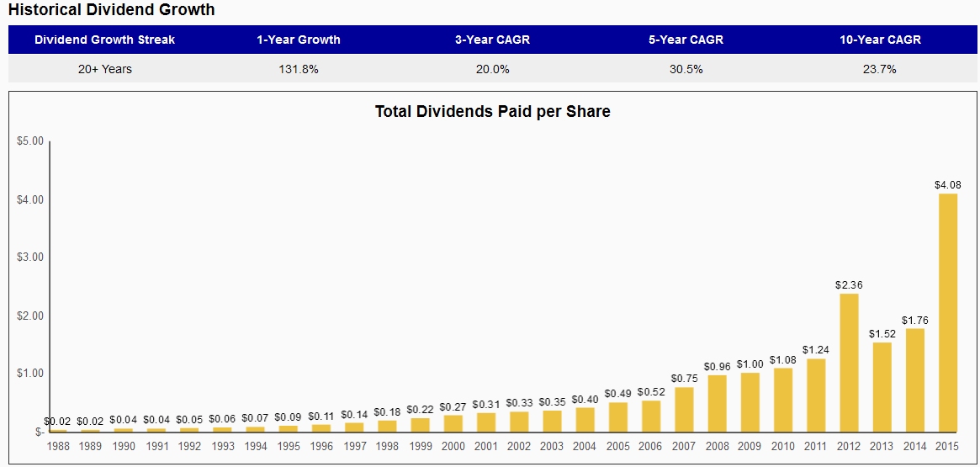This screenshot has width=980, height=467.
Task: Click the '$0.18' data label above 1998
Action: [x=388, y=412]
